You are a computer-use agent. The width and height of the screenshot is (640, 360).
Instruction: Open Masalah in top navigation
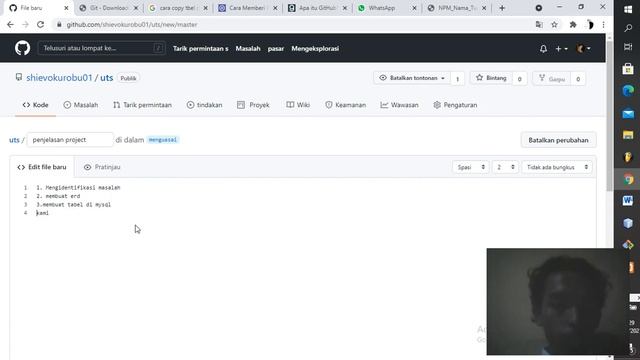click(x=248, y=49)
